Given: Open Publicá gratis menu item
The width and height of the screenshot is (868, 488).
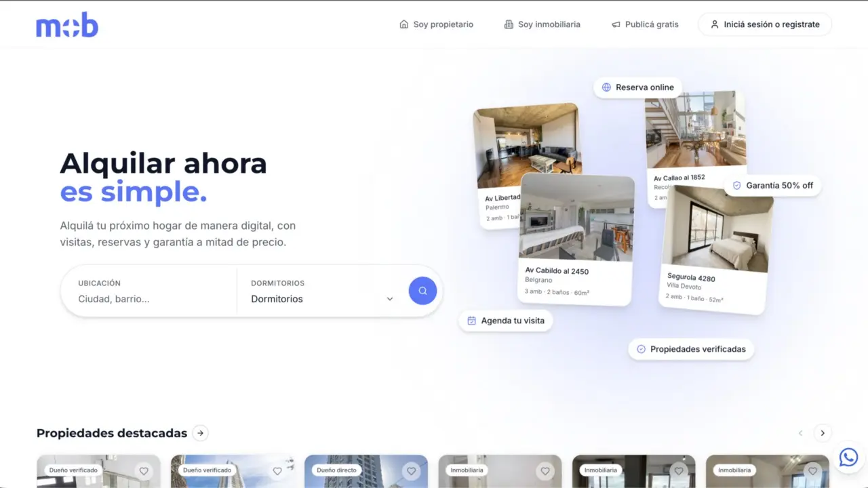Looking at the screenshot, I should pyautogui.click(x=645, y=24).
